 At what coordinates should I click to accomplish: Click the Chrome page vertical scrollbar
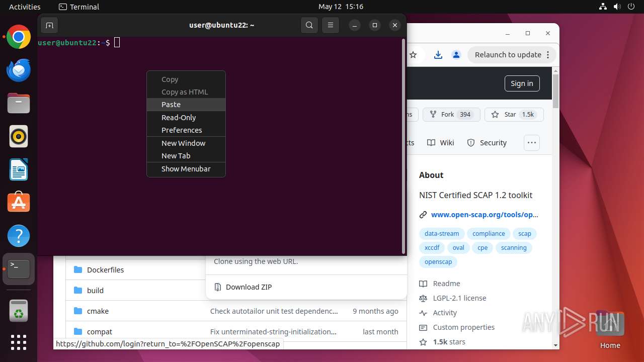(555, 92)
